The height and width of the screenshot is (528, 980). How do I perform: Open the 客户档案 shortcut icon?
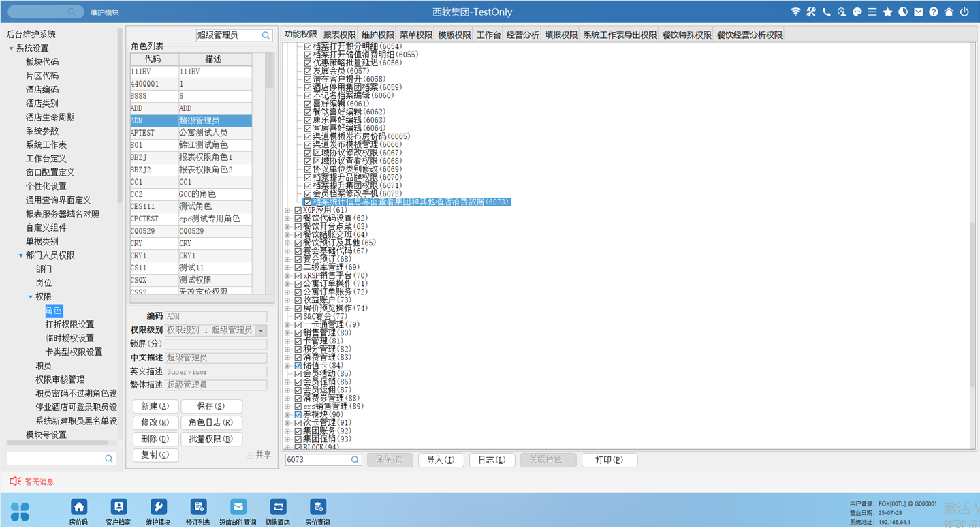tap(118, 508)
